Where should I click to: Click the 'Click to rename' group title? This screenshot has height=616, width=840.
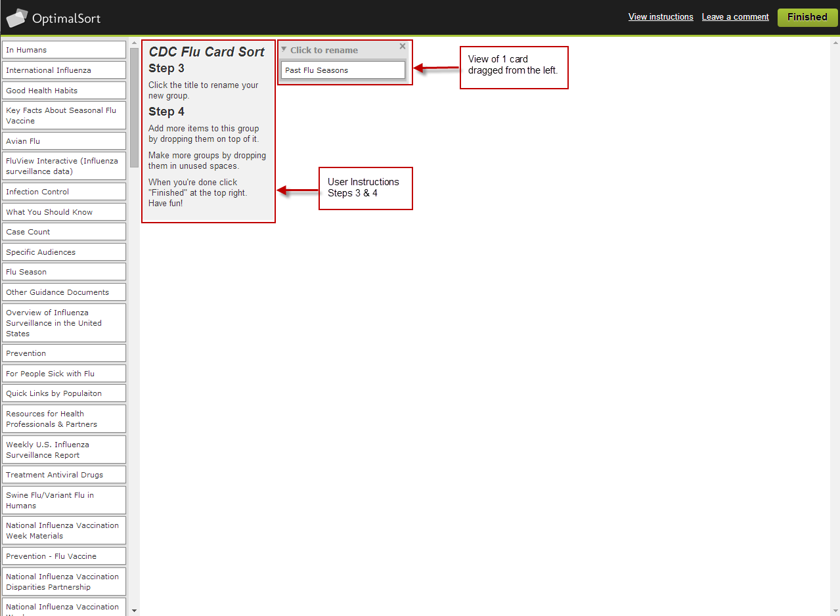[324, 50]
